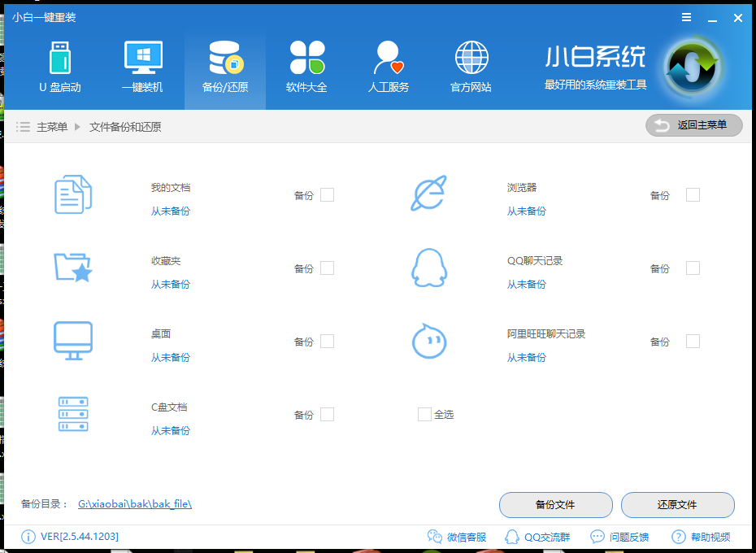Open the backup directory path link

tap(135, 503)
